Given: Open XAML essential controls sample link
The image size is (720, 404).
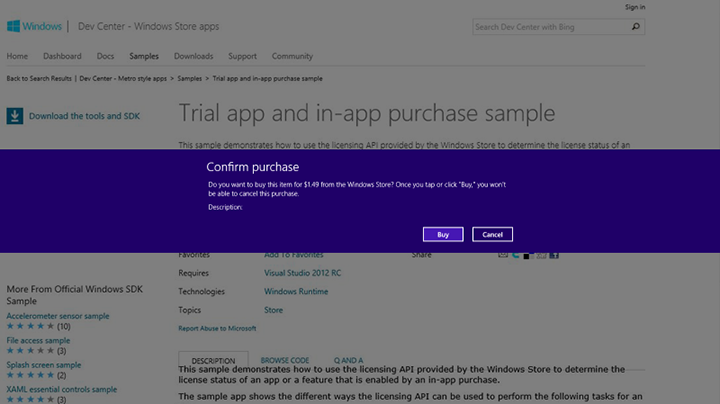Looking at the screenshot, I should [62, 389].
